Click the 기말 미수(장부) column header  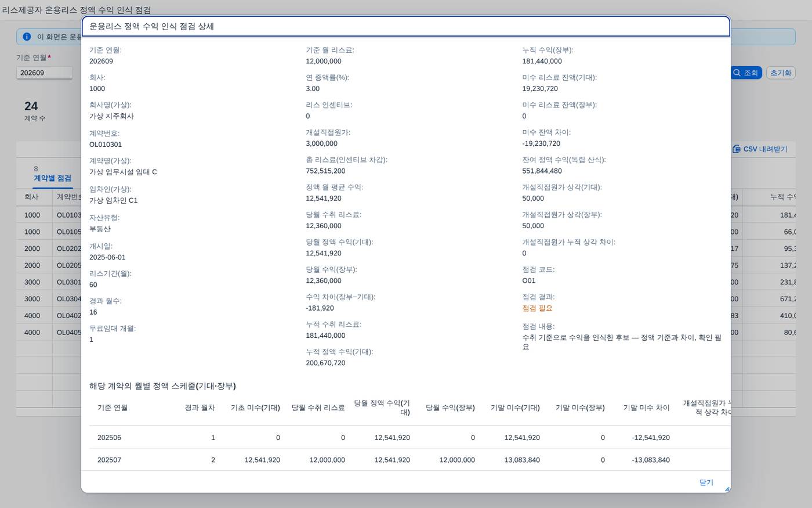580,408
